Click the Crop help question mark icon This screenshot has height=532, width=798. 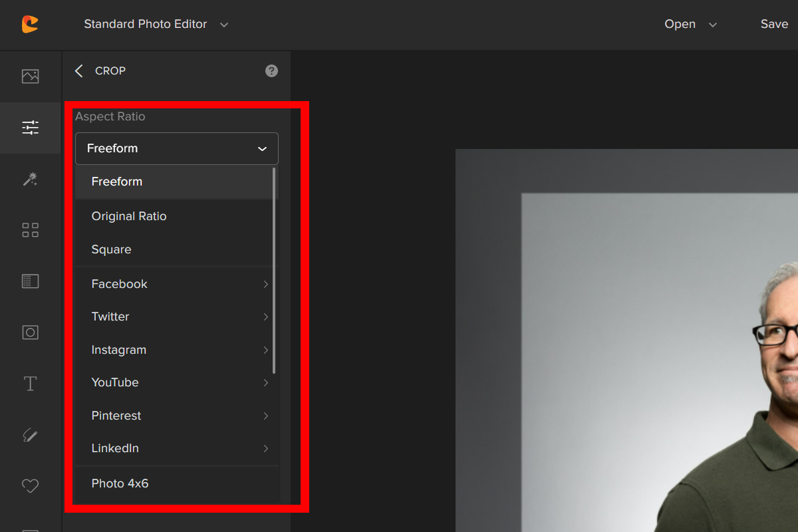pyautogui.click(x=271, y=71)
